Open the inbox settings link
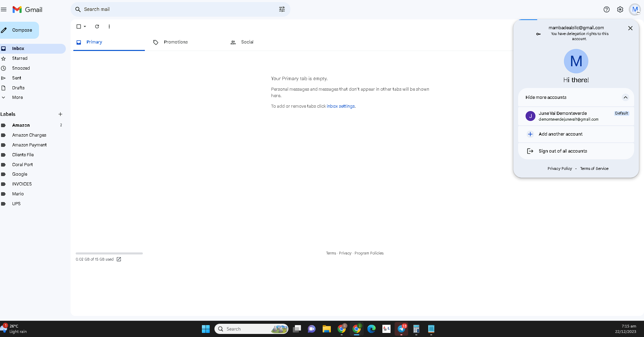 341,106
